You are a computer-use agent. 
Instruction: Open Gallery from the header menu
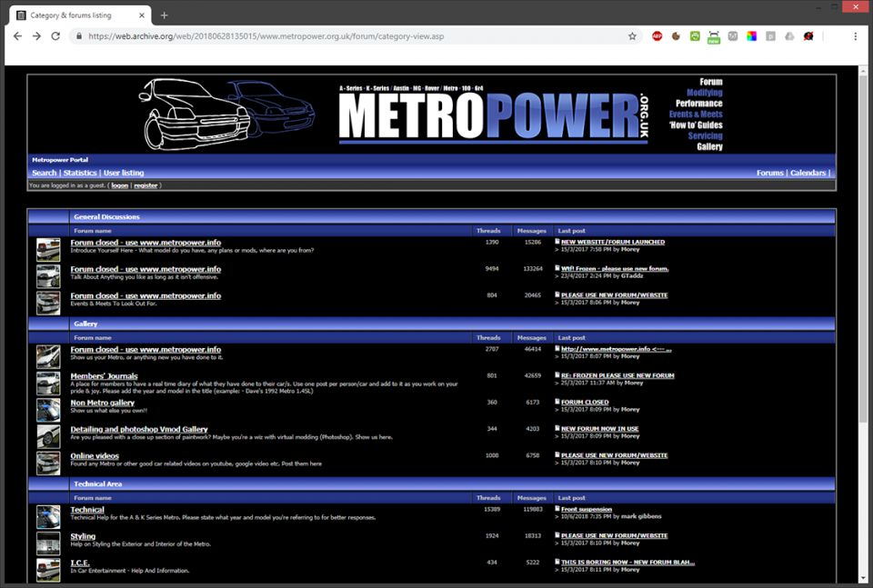click(x=709, y=147)
